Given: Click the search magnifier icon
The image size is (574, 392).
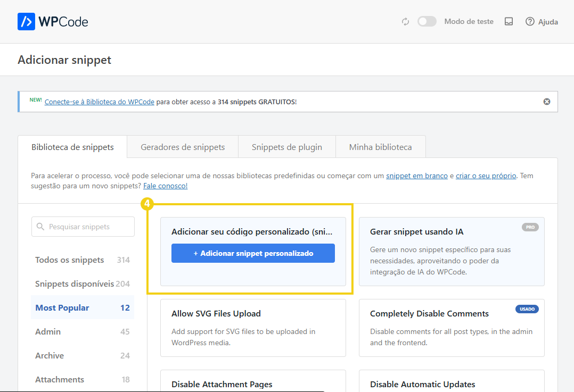Looking at the screenshot, I should 40,227.
